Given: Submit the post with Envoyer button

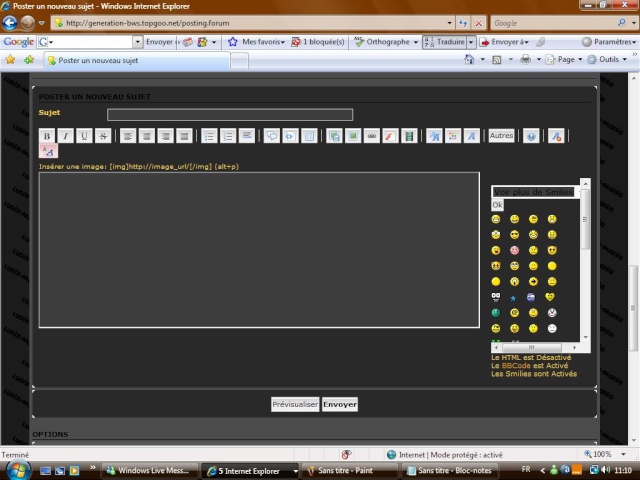Looking at the screenshot, I should pos(339,404).
